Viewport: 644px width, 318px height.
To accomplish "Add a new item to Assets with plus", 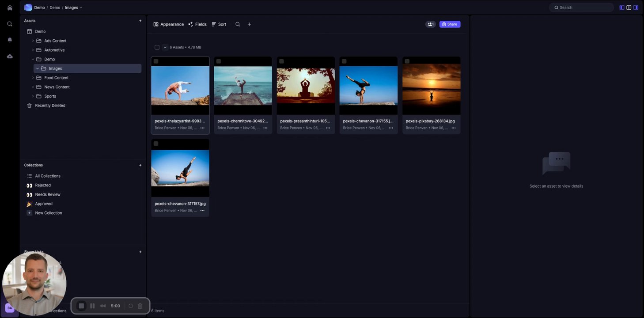I will 140,21.
